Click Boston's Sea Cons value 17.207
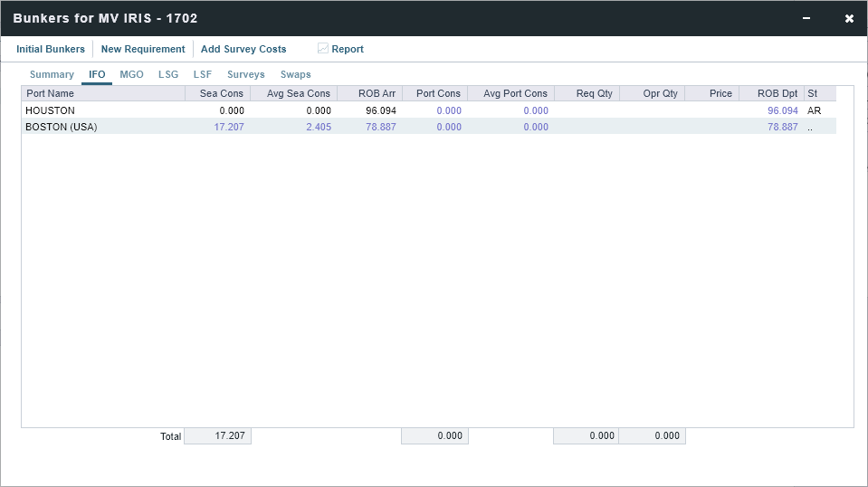Viewport: 868px width, 487px height. point(229,127)
